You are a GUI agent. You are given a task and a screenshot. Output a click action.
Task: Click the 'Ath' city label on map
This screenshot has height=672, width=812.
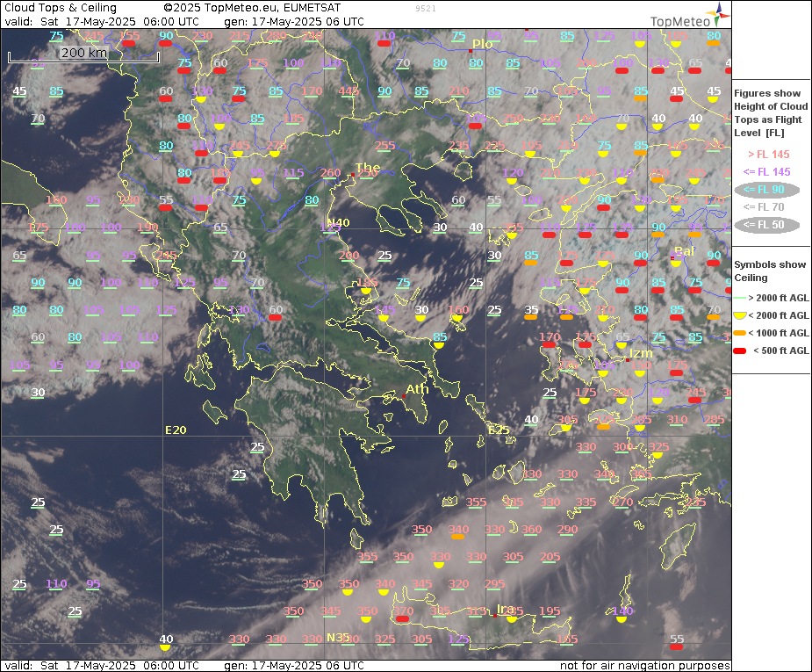point(417,389)
